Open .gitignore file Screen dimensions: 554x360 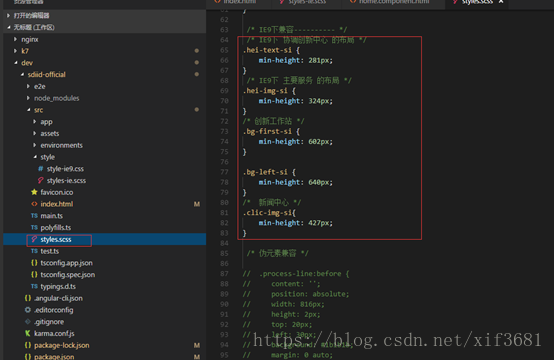tap(49, 322)
